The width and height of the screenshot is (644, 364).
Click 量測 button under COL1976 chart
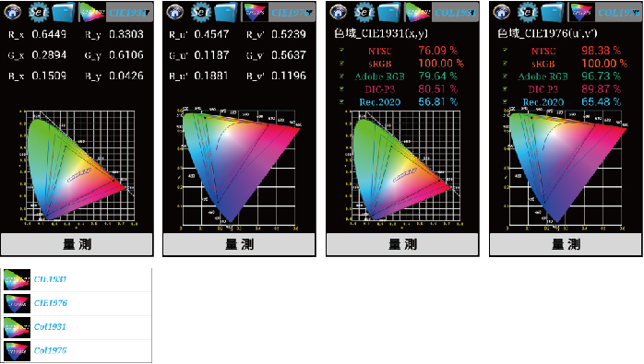point(566,244)
